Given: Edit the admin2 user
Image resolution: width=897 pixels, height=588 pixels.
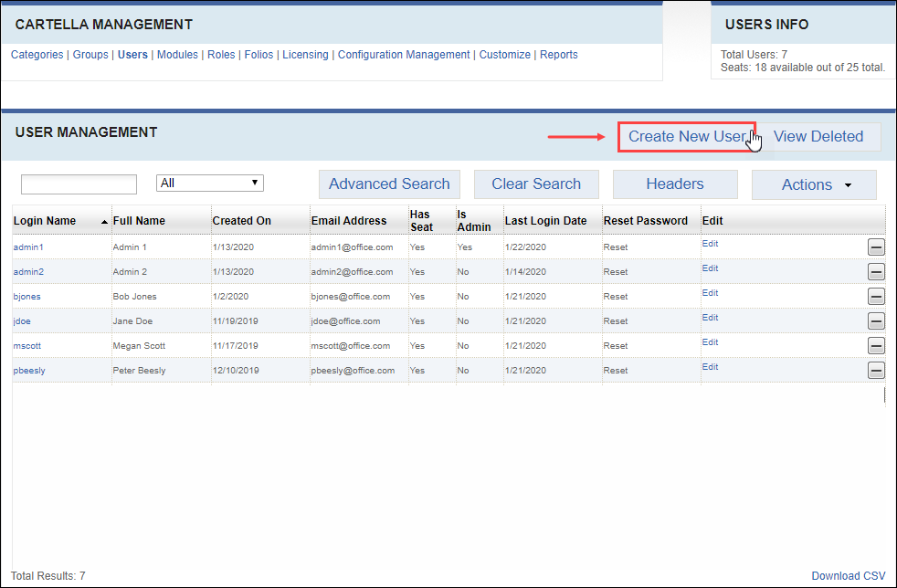Looking at the screenshot, I should click(710, 268).
